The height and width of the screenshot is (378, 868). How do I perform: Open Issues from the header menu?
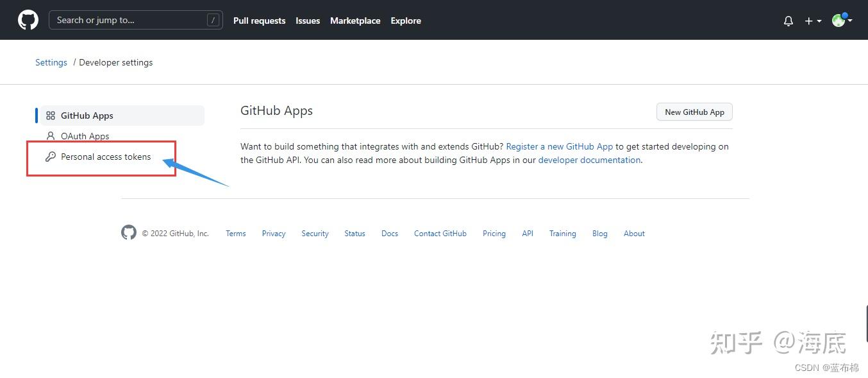point(308,21)
